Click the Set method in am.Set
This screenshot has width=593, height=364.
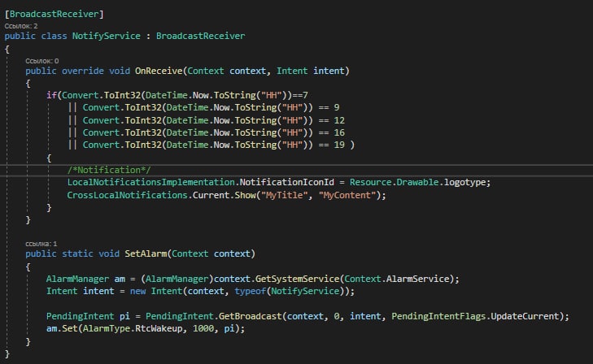click(70, 328)
